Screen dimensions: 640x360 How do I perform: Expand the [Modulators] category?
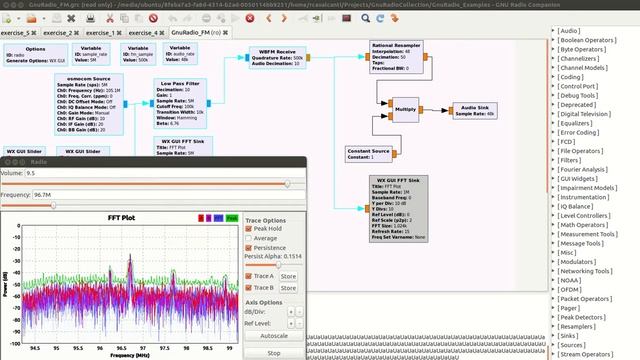point(553,262)
